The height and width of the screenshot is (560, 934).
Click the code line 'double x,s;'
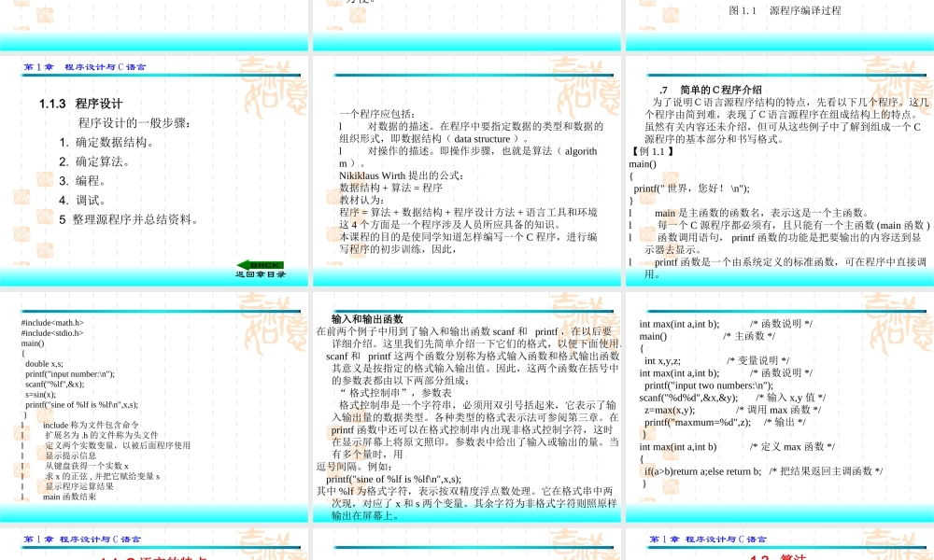pos(44,364)
